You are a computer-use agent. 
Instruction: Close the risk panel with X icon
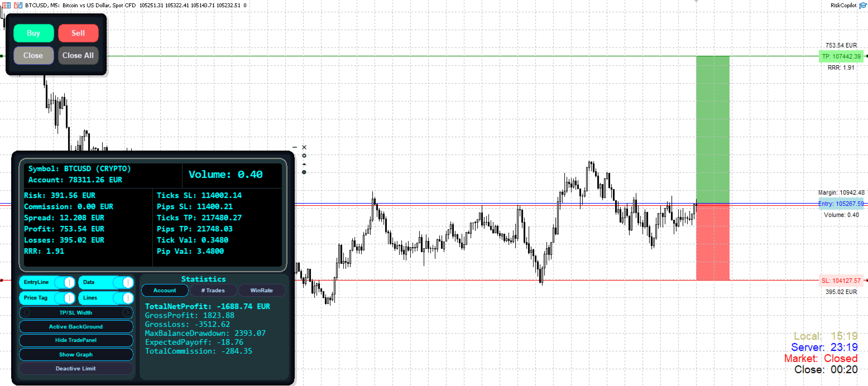[304, 147]
